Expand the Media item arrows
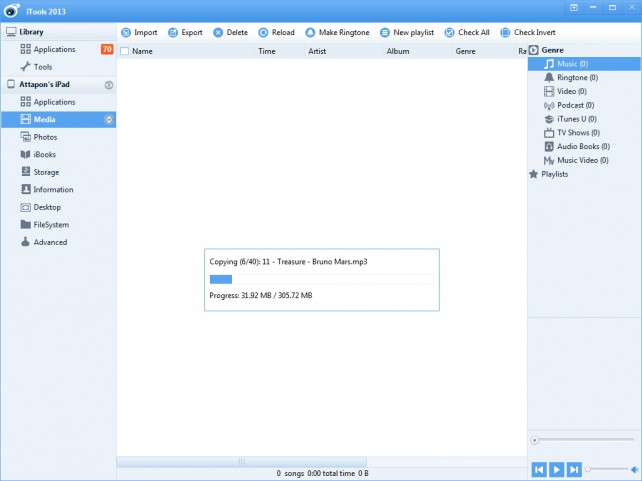This screenshot has width=642, height=481. point(109,120)
